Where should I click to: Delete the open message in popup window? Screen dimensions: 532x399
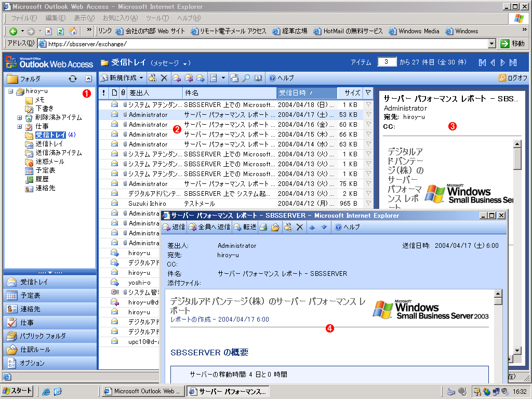[300, 227]
